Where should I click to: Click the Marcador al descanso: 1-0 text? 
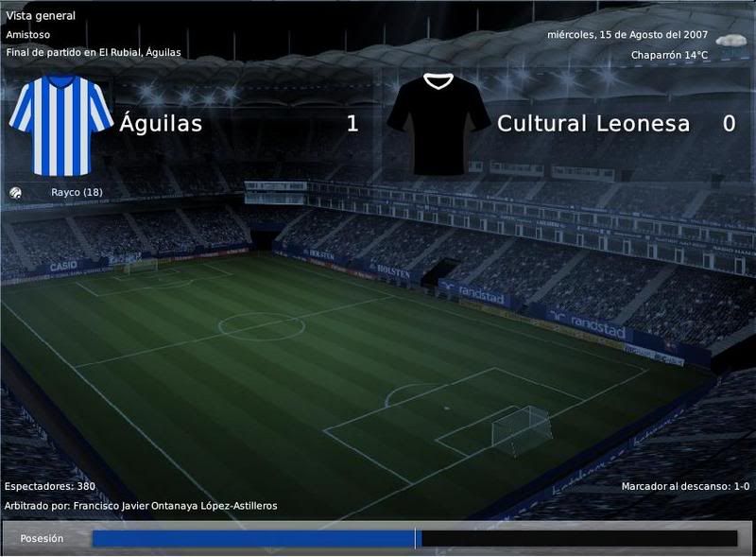(685, 486)
